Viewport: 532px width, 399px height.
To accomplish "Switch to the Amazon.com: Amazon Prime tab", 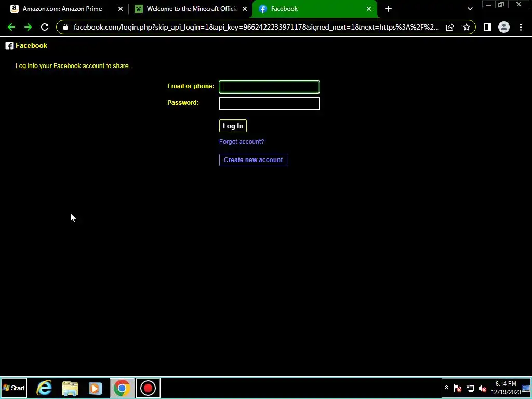I will click(x=62, y=9).
